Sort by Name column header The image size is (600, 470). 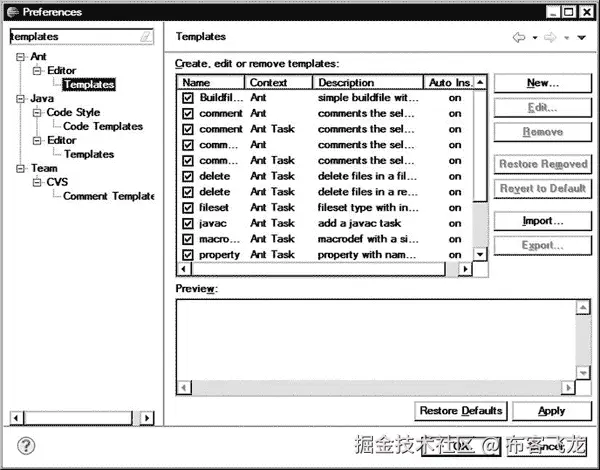pyautogui.click(x=211, y=83)
